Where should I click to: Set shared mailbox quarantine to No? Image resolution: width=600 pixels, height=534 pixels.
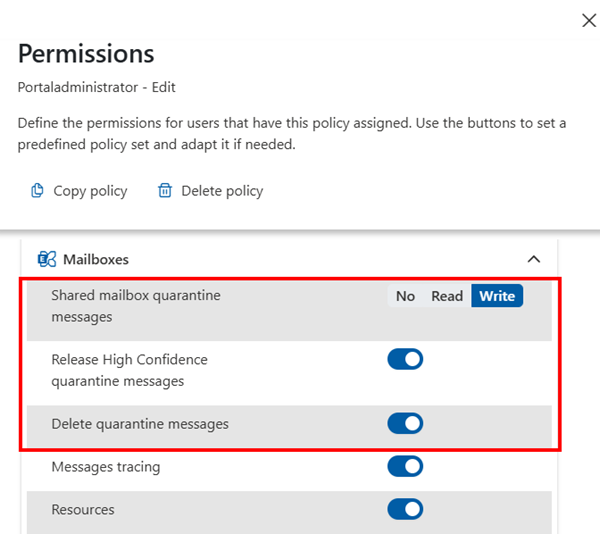405,296
